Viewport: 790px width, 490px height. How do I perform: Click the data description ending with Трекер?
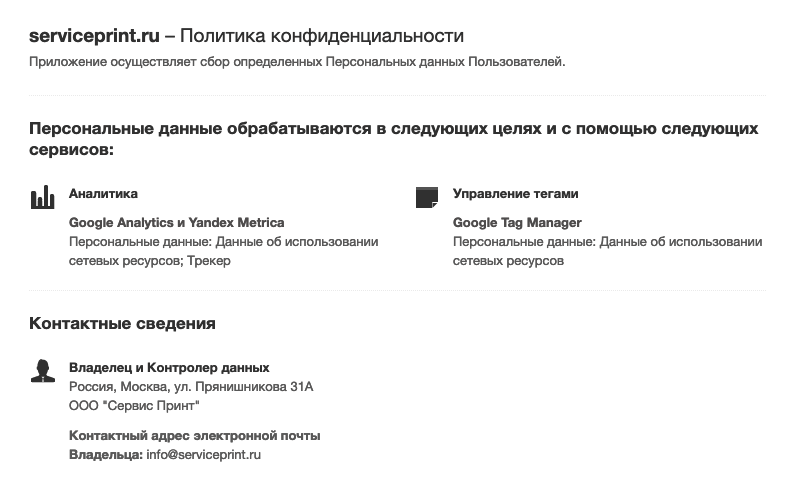[223, 251]
